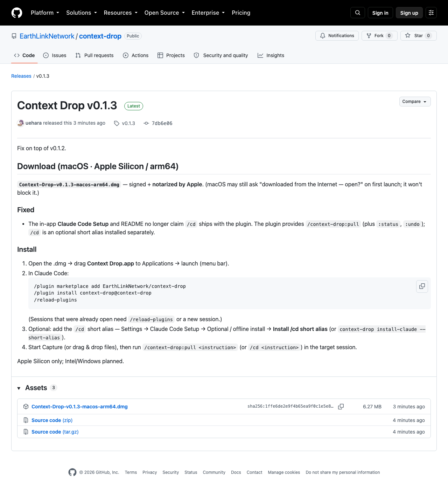Star the context-drop repository

click(x=419, y=36)
